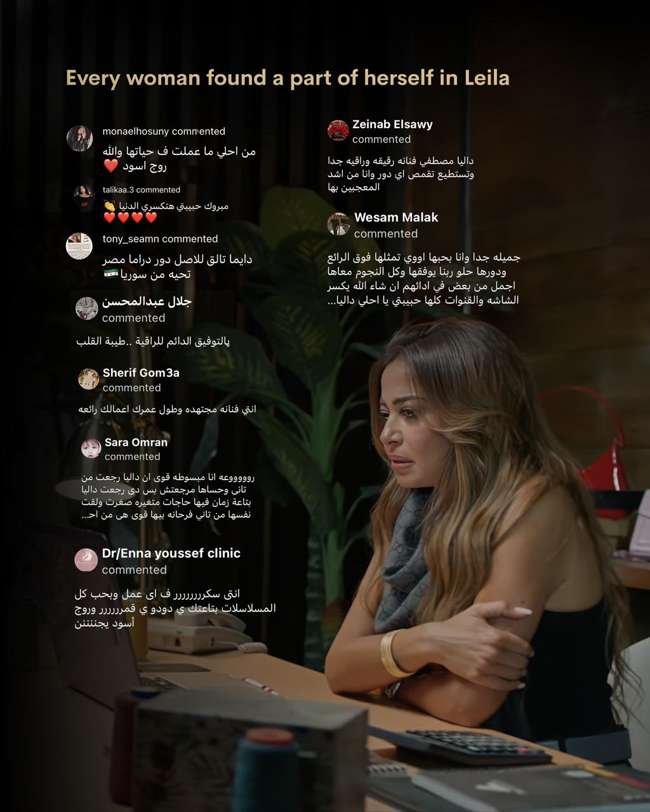
Task: Open the Sherif Gom3a username
Action: pos(141,372)
